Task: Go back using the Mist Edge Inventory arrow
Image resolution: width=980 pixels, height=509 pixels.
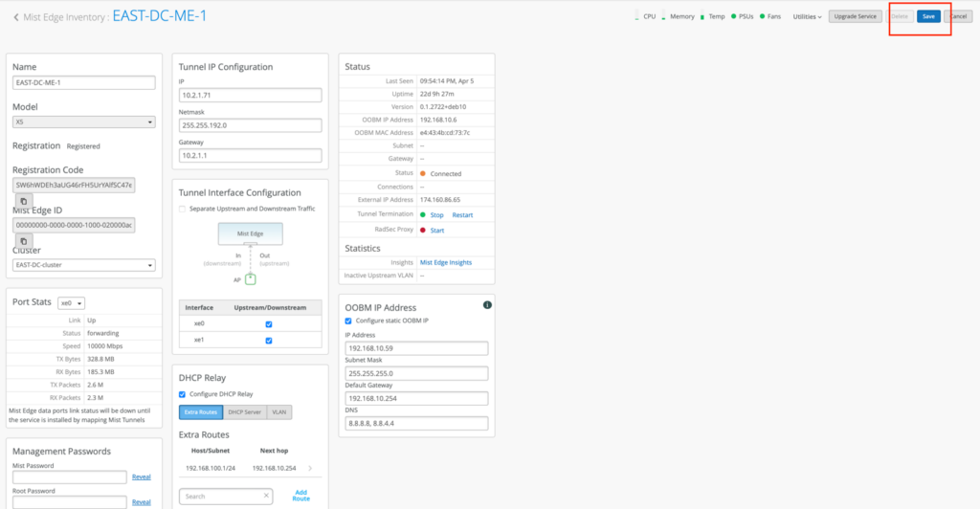Action: [x=16, y=17]
